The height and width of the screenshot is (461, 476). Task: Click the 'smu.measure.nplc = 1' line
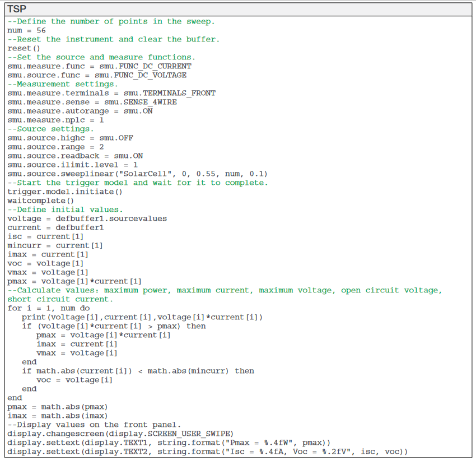[55, 120]
